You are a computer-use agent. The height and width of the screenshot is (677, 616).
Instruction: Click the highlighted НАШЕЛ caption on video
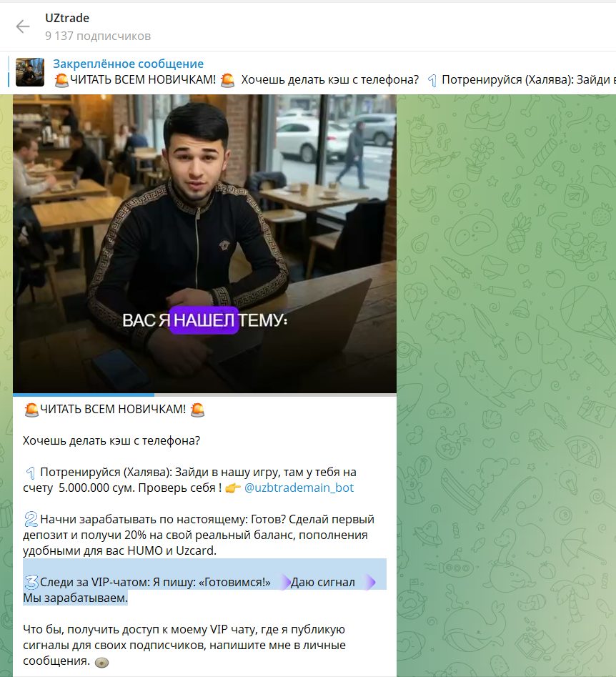click(x=204, y=320)
